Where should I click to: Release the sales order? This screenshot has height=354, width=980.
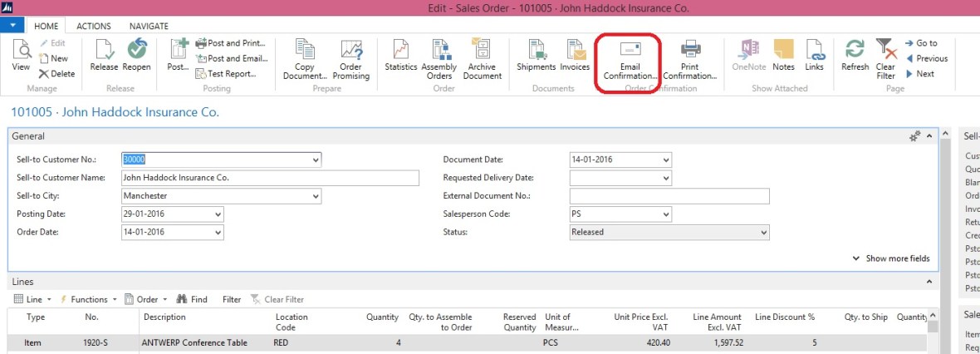[104, 56]
